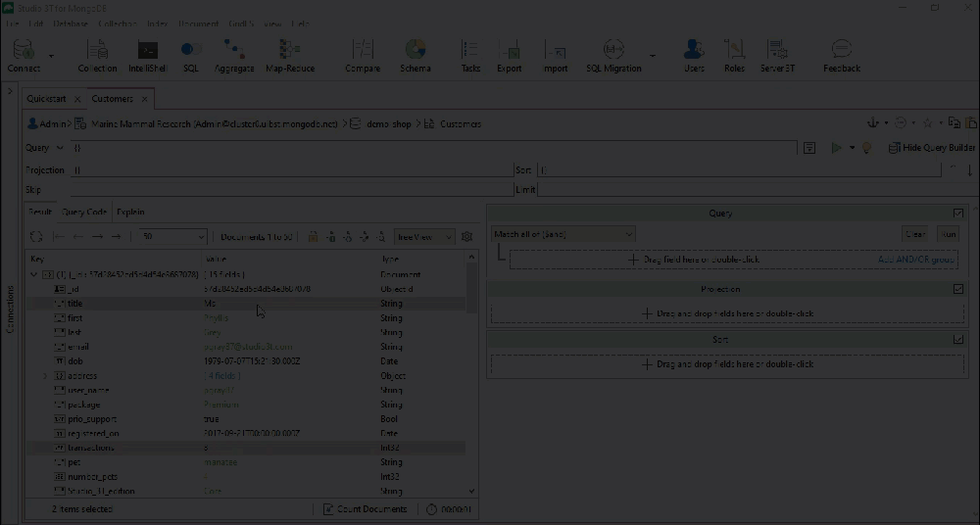Open the Collection menu
Viewport: 980px width, 525px height.
[x=117, y=24]
